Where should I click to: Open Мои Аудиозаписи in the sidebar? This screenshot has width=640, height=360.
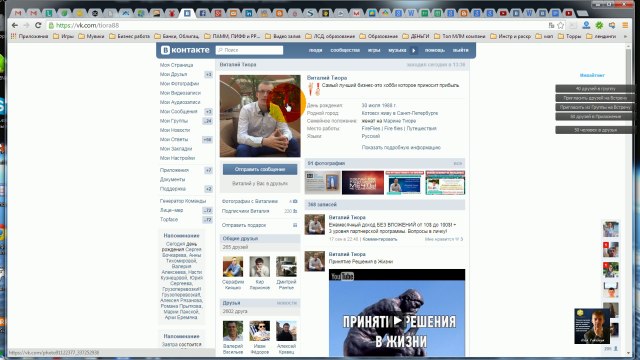(180, 102)
